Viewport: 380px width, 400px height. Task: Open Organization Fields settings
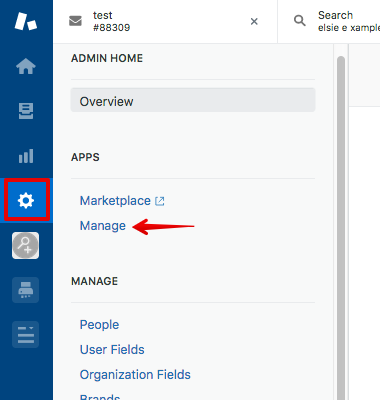[x=135, y=375]
